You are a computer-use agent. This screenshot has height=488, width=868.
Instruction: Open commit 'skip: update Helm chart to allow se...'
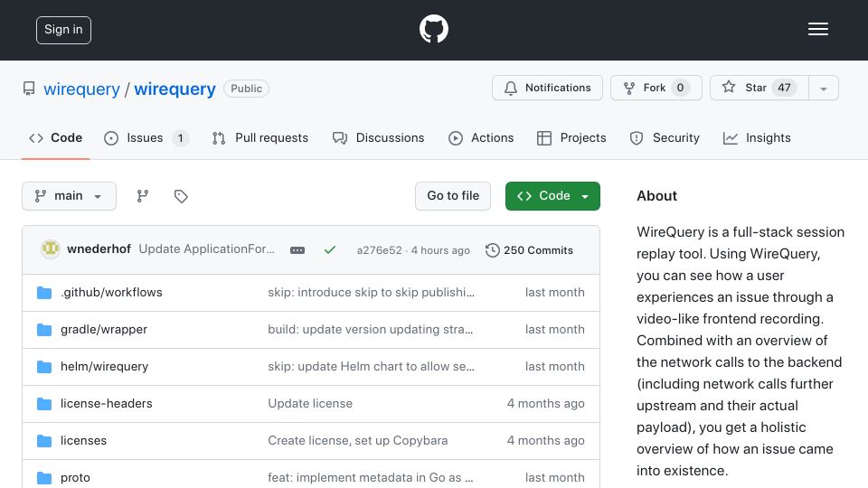pos(371,366)
